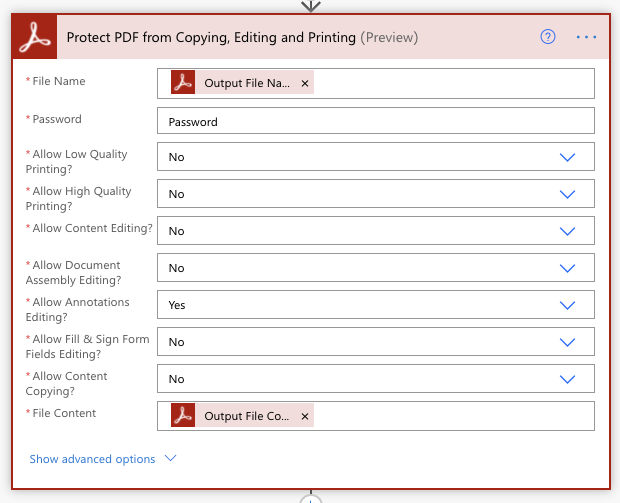Change the Allow Annotations Editing value

coord(567,305)
